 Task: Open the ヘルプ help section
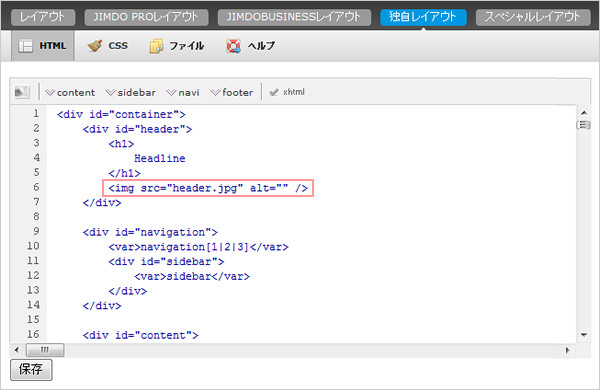(x=251, y=46)
